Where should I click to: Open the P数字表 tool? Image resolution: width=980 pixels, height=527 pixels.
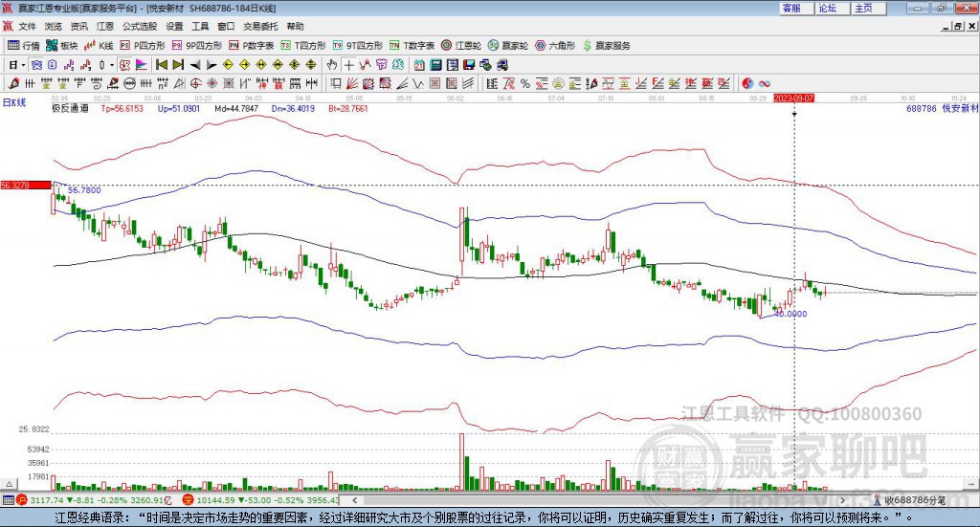[x=252, y=46]
